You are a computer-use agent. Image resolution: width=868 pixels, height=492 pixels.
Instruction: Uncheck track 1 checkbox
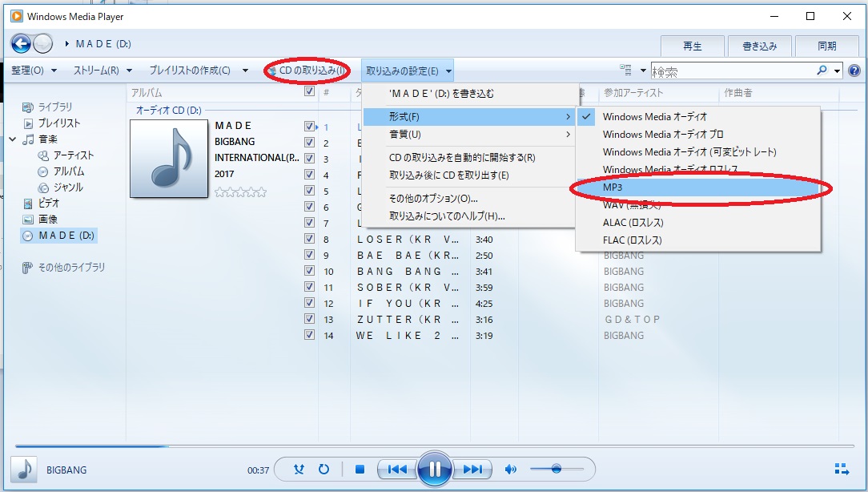point(309,127)
